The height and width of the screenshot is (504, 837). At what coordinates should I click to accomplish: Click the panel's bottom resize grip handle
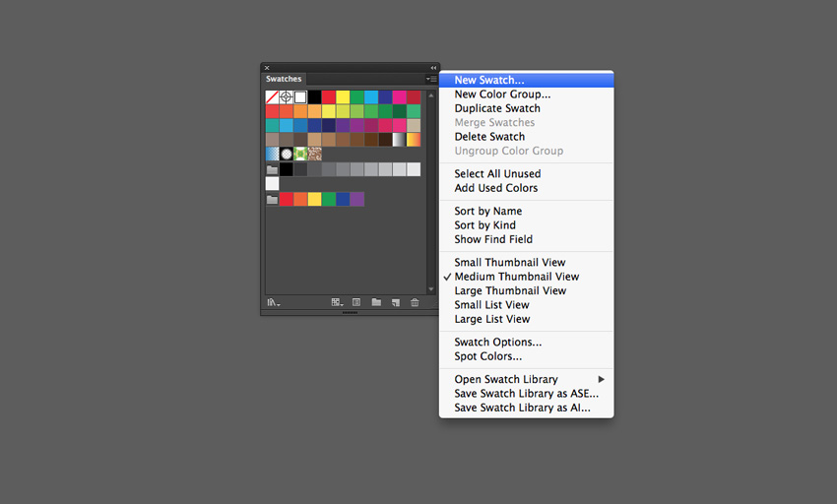click(x=350, y=313)
